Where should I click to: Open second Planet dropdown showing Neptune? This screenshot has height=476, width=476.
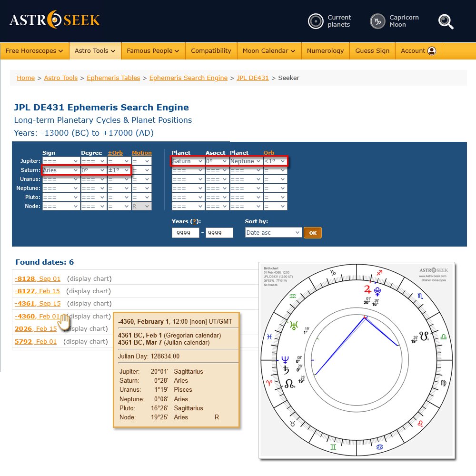(246, 161)
